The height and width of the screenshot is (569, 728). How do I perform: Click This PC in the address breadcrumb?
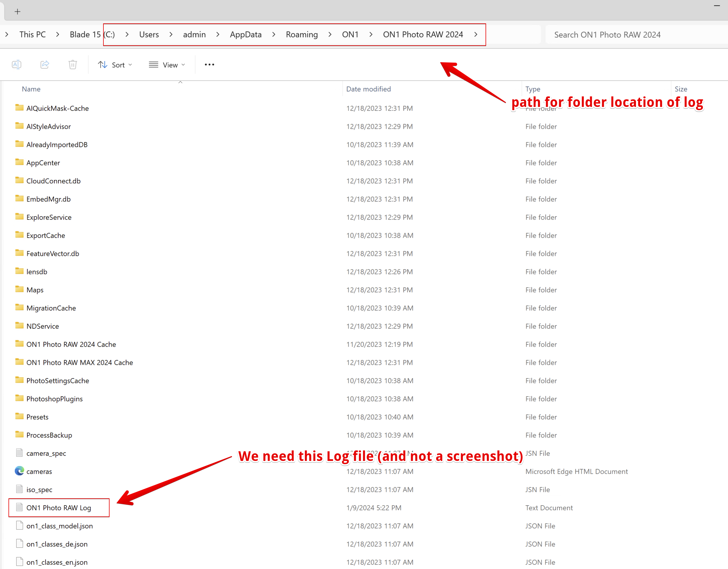tap(33, 35)
